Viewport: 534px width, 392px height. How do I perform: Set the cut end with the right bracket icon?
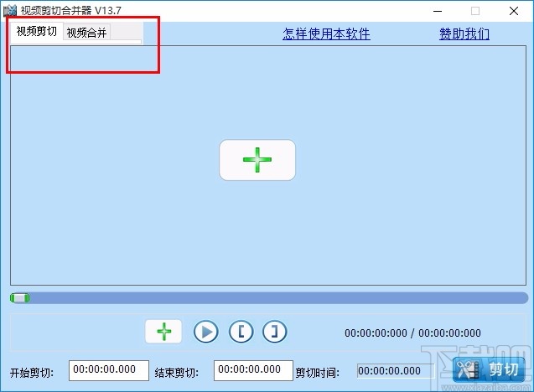[274, 332]
